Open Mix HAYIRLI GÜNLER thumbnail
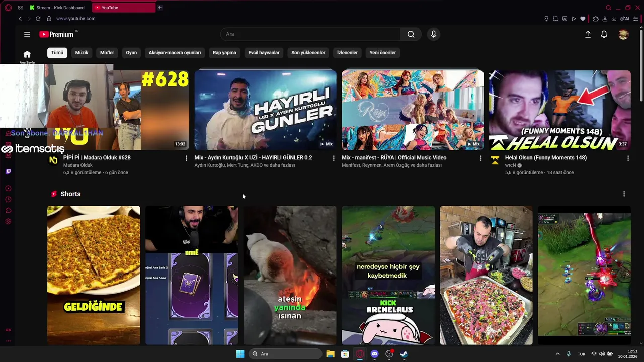Viewport: 644px width, 362px height. (x=265, y=110)
